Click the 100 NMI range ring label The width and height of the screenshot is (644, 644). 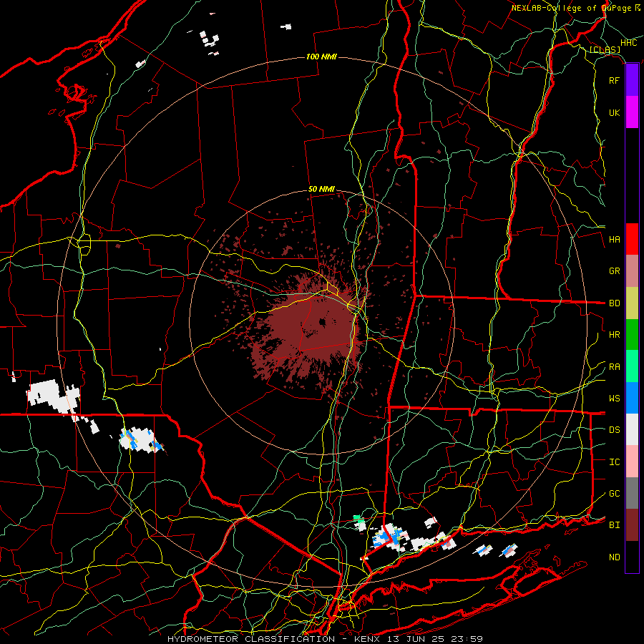click(321, 57)
